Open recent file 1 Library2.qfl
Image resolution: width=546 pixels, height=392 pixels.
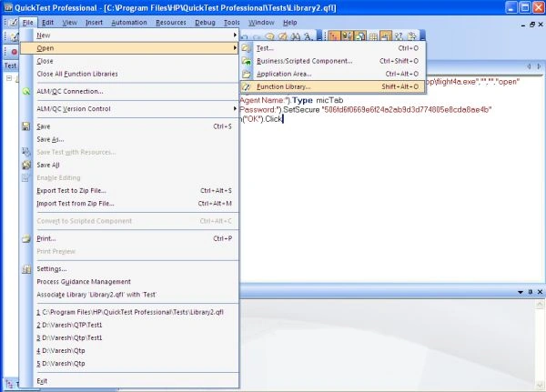[129, 312]
